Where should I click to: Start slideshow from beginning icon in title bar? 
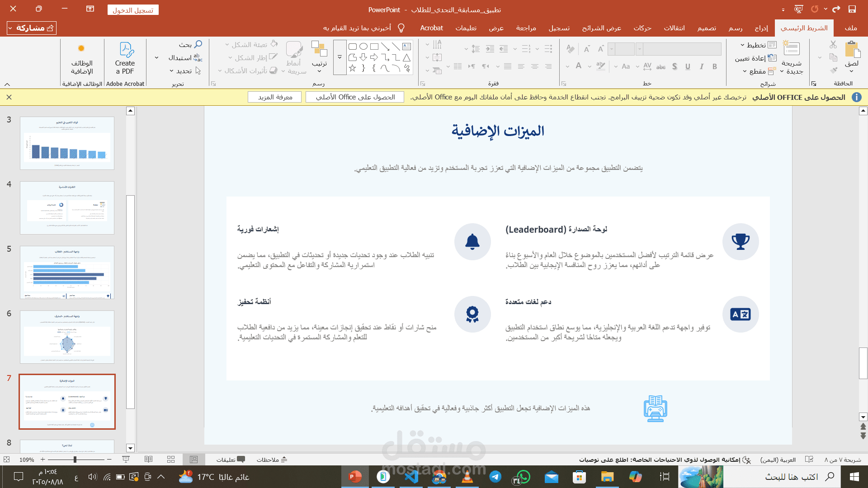pyautogui.click(x=799, y=9)
